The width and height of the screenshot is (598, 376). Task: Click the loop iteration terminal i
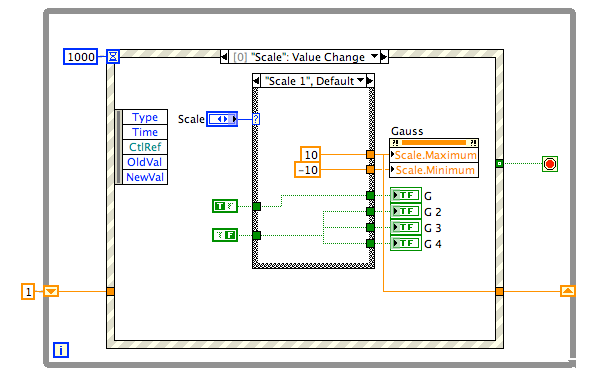pyautogui.click(x=61, y=350)
